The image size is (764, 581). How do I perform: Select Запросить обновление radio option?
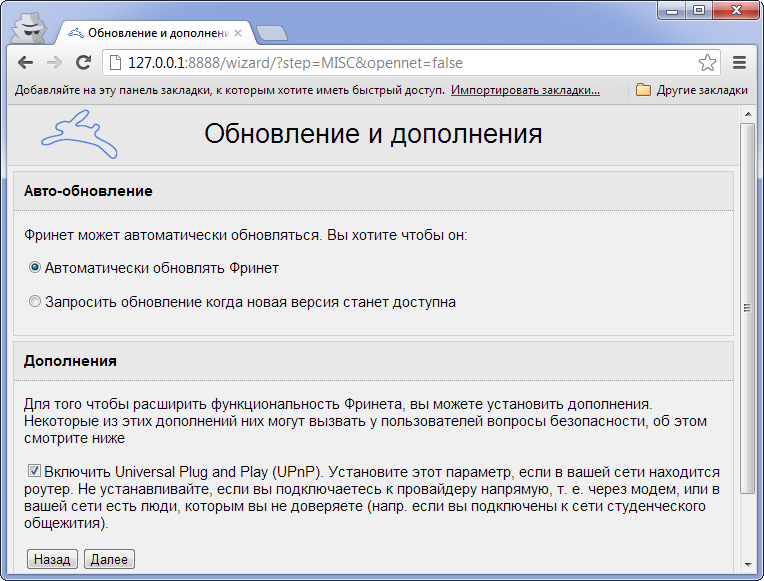pos(35,301)
